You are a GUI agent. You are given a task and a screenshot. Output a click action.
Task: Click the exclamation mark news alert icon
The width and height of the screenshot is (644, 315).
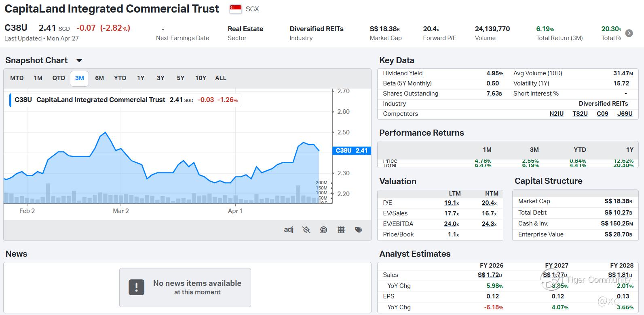[136, 287]
